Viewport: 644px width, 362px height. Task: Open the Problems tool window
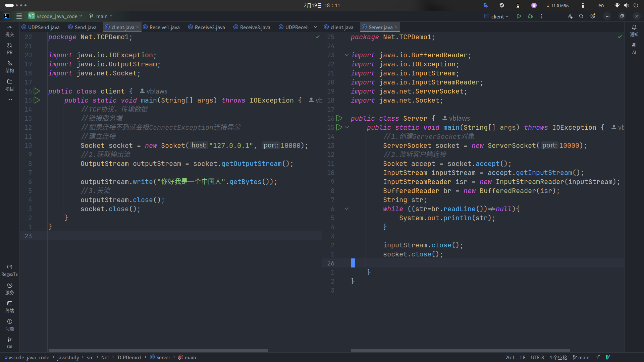tap(9, 325)
